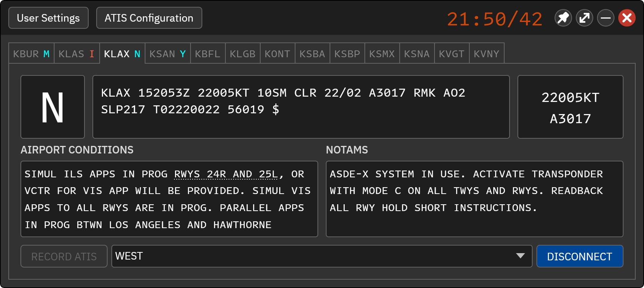
Task: Open the KSAN Y tab
Action: tap(167, 54)
